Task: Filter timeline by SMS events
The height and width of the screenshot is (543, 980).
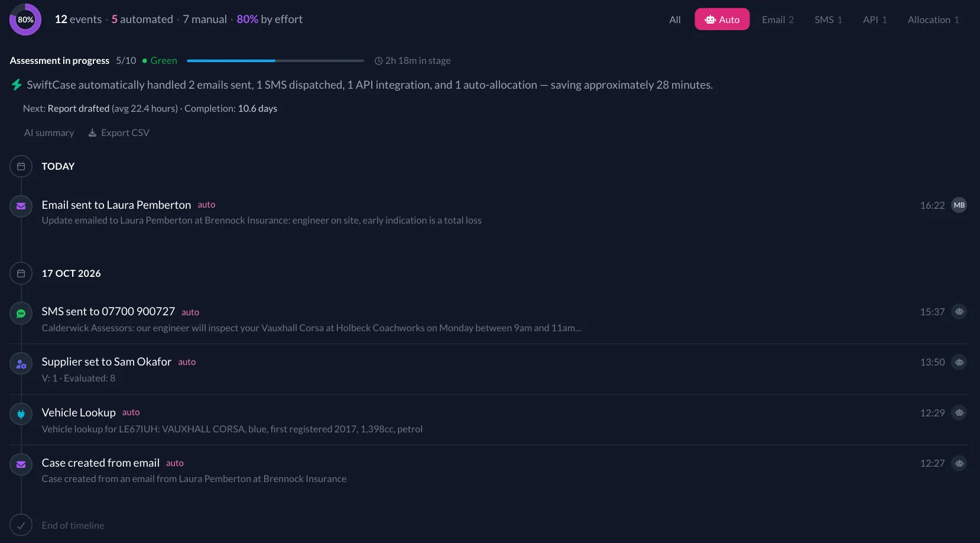Action: click(828, 20)
